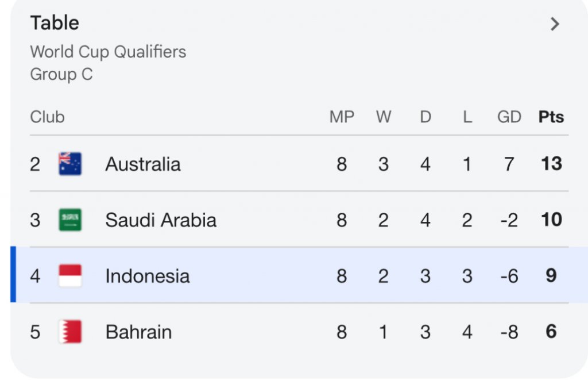The width and height of the screenshot is (588, 380).
Task: Click the Club column header
Action: tap(47, 117)
